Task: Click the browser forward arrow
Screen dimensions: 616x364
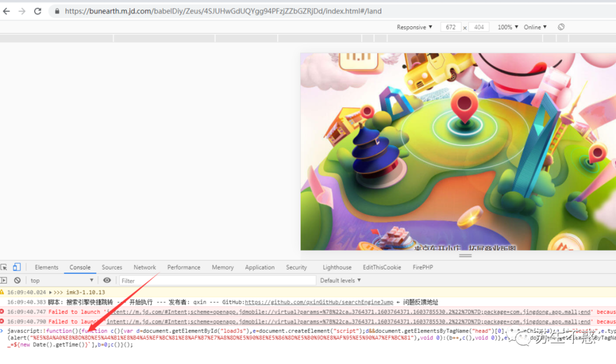Action: [x=22, y=11]
